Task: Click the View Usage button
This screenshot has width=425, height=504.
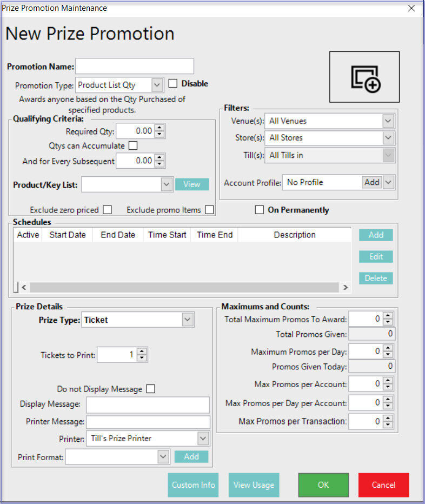Action: click(x=254, y=485)
